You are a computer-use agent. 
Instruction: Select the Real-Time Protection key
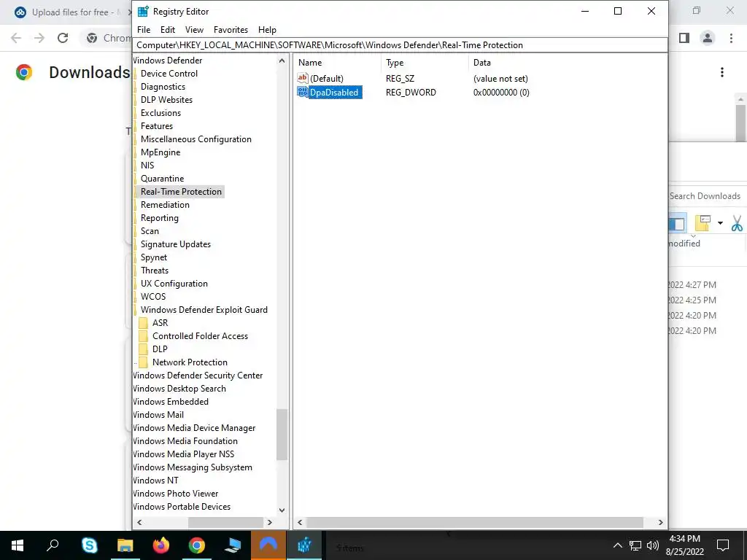[181, 192]
